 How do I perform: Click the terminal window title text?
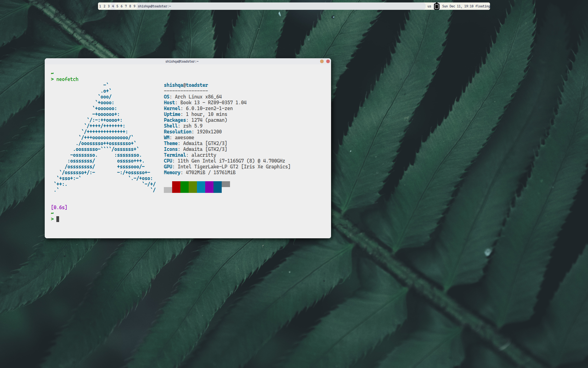click(x=182, y=61)
